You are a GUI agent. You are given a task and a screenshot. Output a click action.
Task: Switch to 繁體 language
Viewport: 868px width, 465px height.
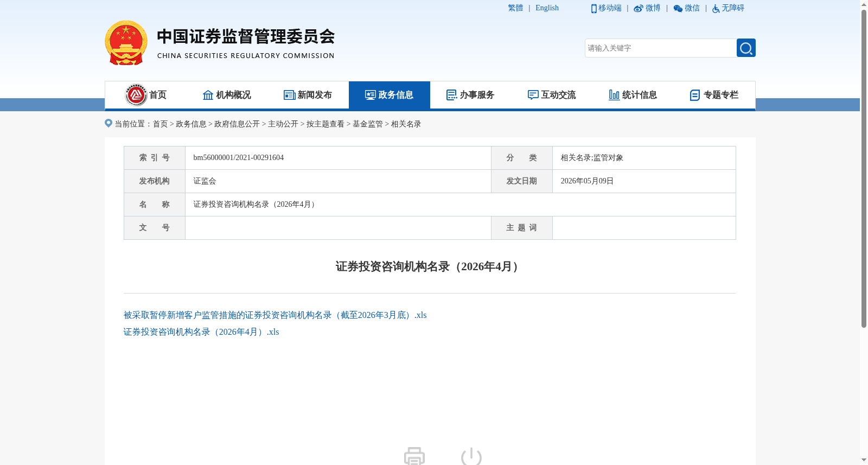515,8
